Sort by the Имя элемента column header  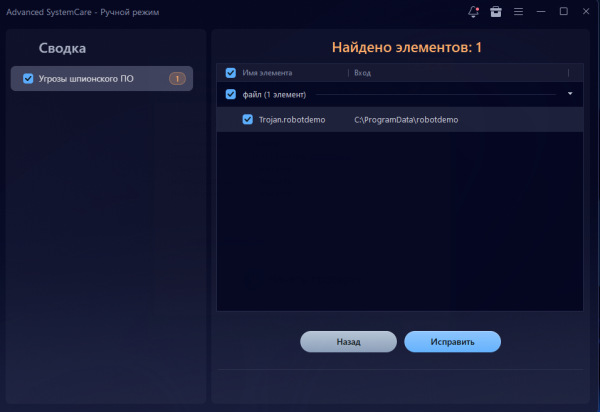coord(267,73)
